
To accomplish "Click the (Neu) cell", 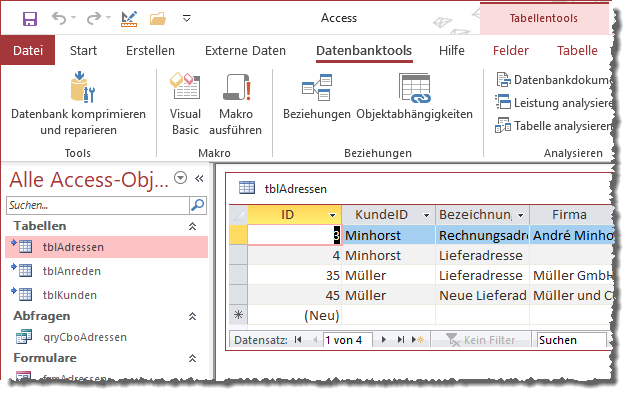I will coord(295,315).
